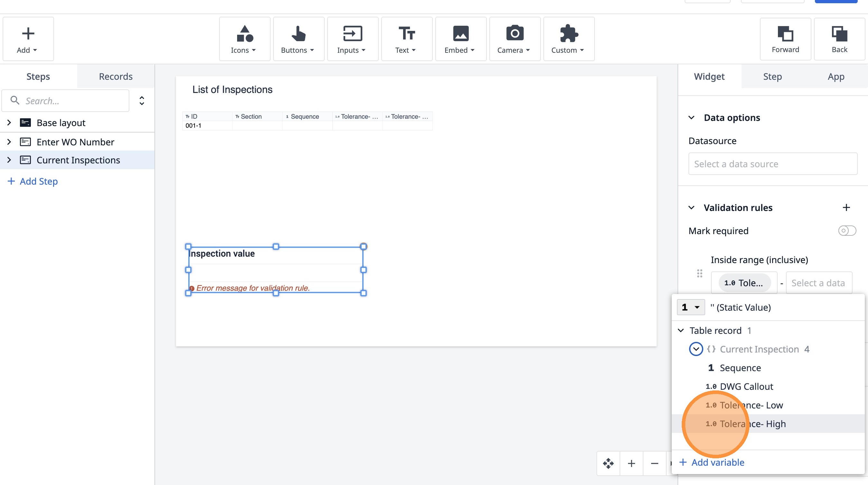Switch to the Records tab
Image resolution: width=868 pixels, height=485 pixels.
tap(115, 77)
